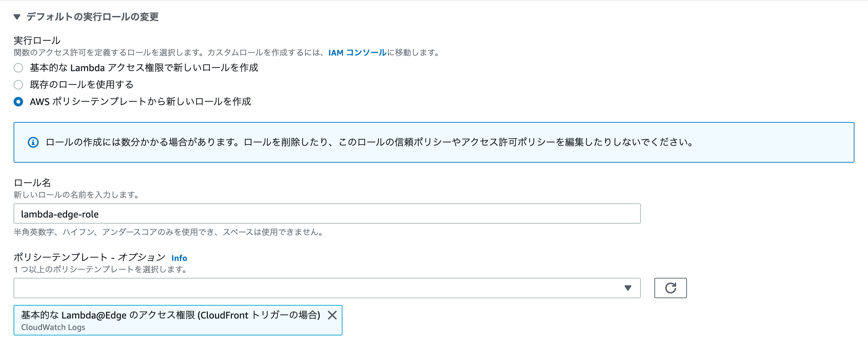
Task: Select the 既存のロールを使用する radio button
Action: [x=18, y=85]
